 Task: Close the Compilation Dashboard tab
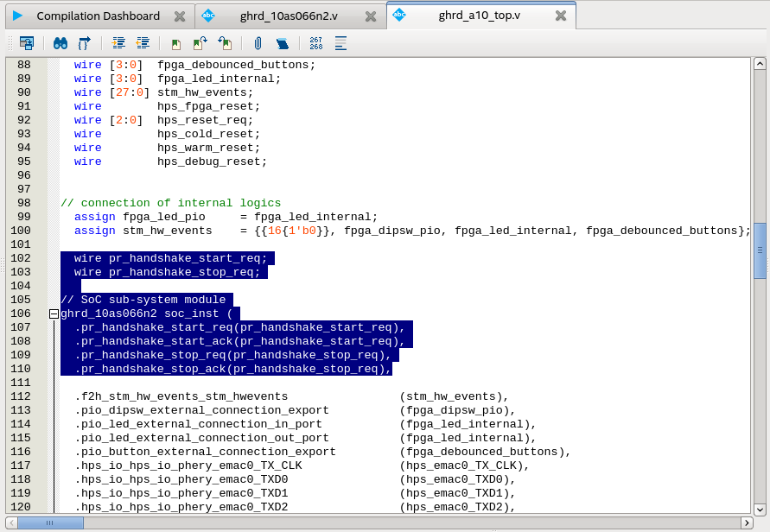(179, 16)
